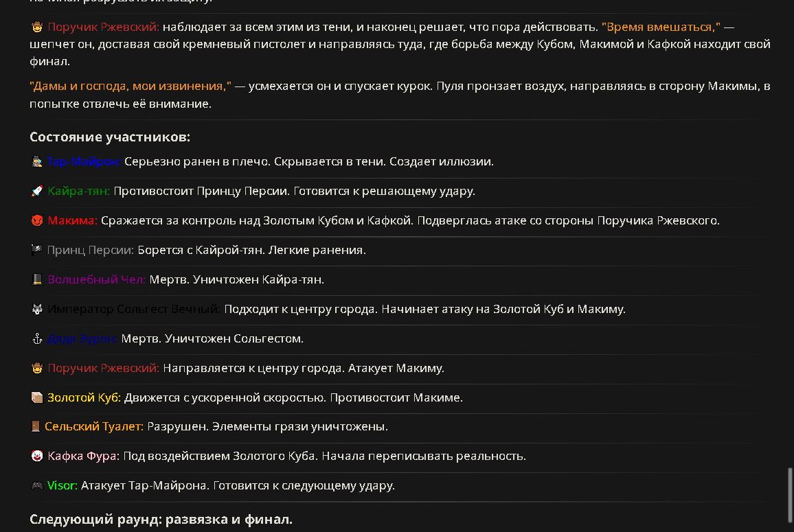Click the red Макима name label
794x532 pixels.
click(72, 221)
